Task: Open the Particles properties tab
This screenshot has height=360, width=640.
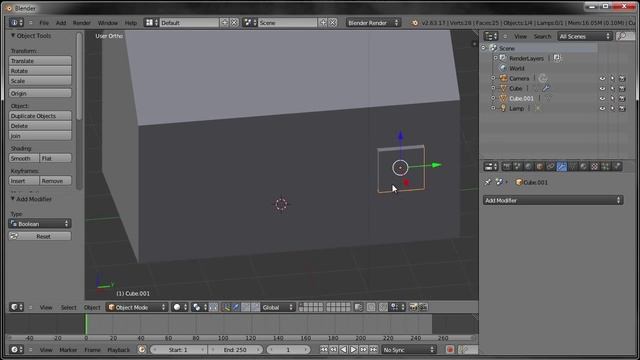Action: [x=606, y=167]
